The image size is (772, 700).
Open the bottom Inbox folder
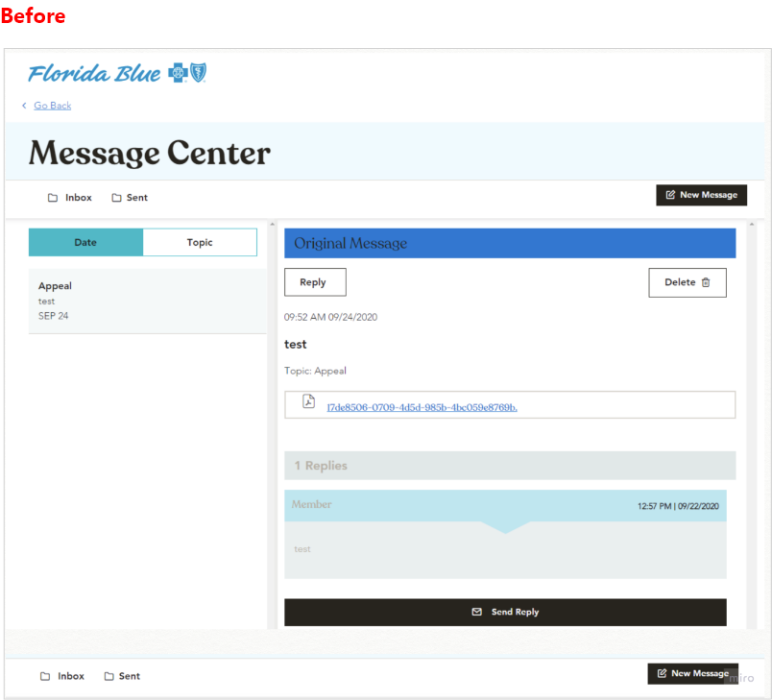pyautogui.click(x=62, y=676)
